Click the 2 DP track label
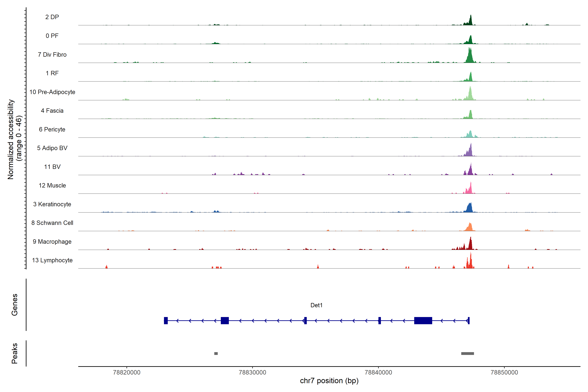The image size is (588, 392). [x=52, y=17]
